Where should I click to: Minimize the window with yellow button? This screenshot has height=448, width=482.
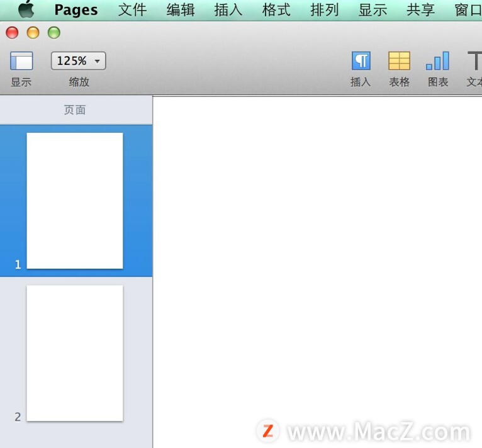tap(33, 33)
